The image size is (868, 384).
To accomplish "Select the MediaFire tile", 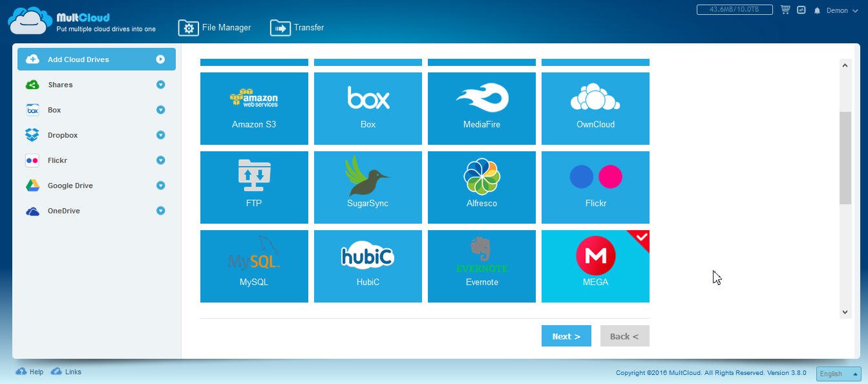I will 482,109.
